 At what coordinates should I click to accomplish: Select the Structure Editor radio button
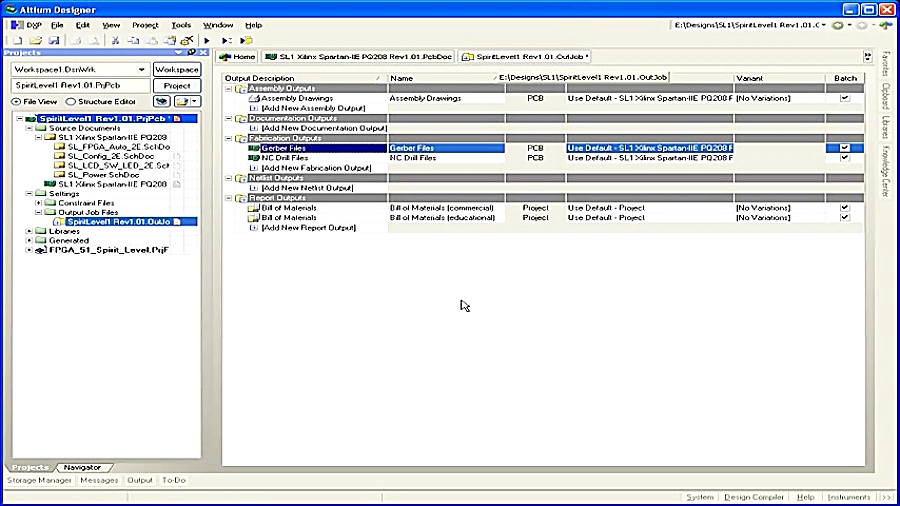coord(71,101)
